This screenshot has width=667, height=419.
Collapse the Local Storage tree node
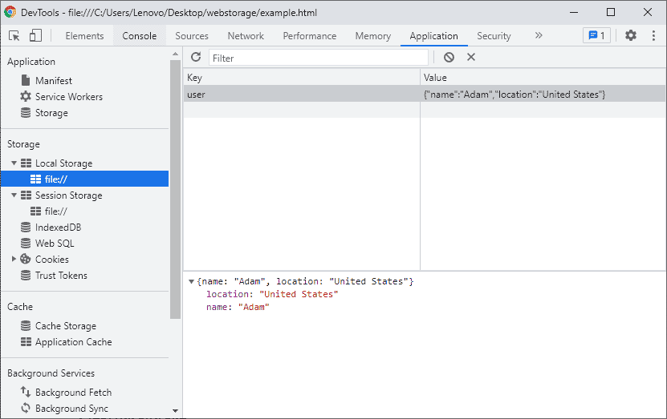(14, 163)
